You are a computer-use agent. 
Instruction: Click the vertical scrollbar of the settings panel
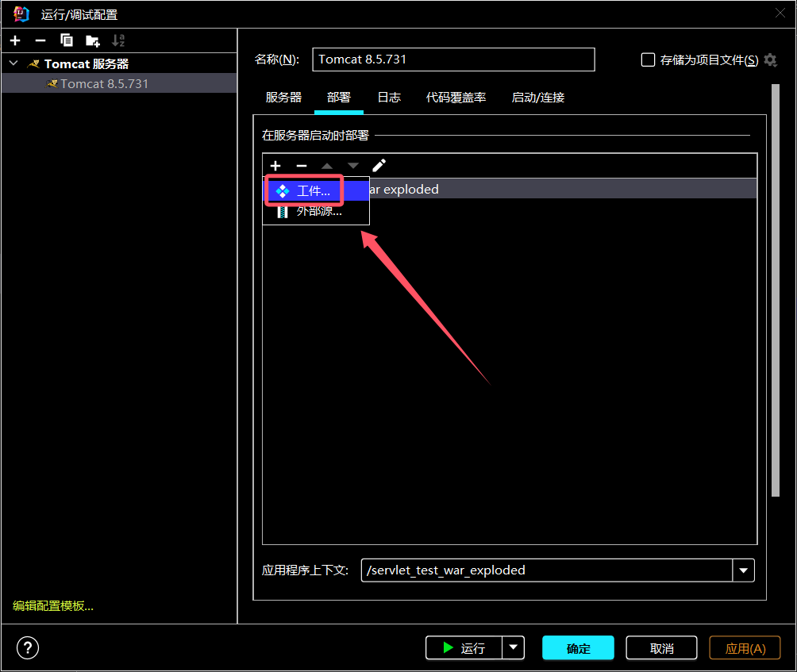click(775, 290)
